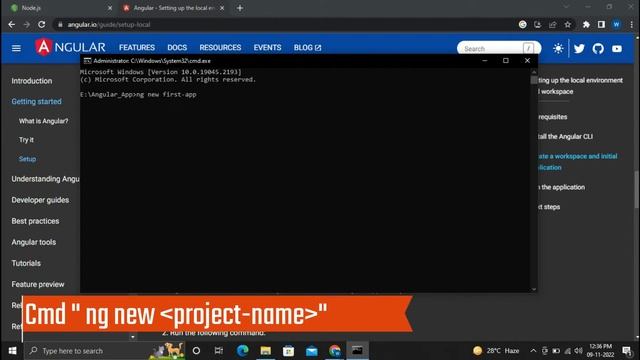
Task: Expand Understanding Angular in the sidebar
Action: click(45, 179)
